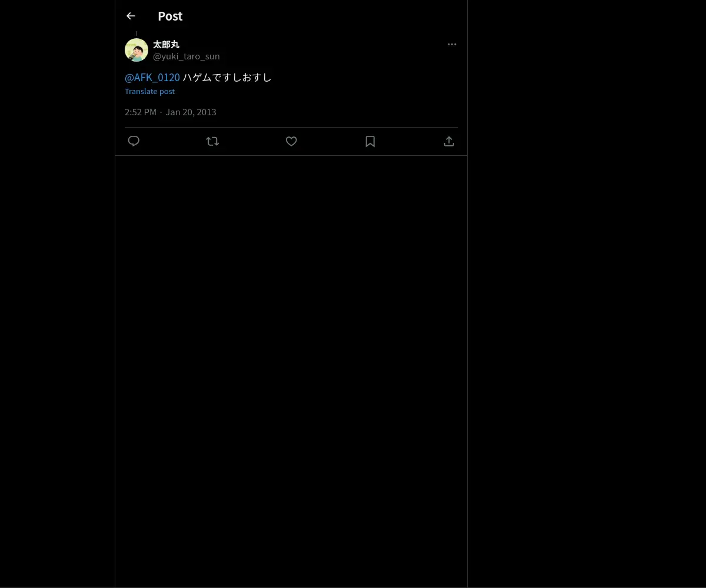Share the post via the upload-arrow icon
The width and height of the screenshot is (706, 588).
[x=449, y=141]
